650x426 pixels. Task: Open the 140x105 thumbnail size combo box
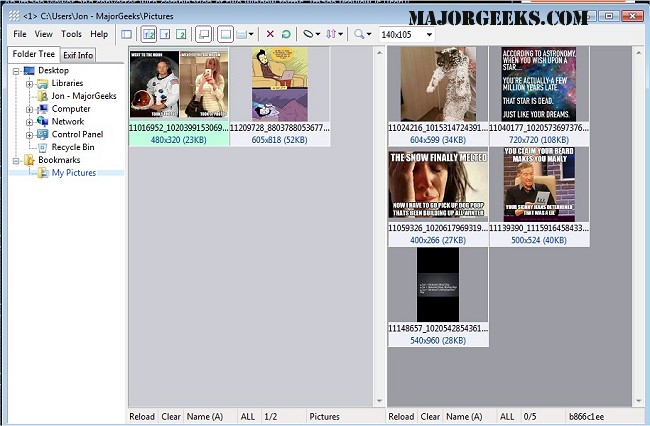coord(407,34)
